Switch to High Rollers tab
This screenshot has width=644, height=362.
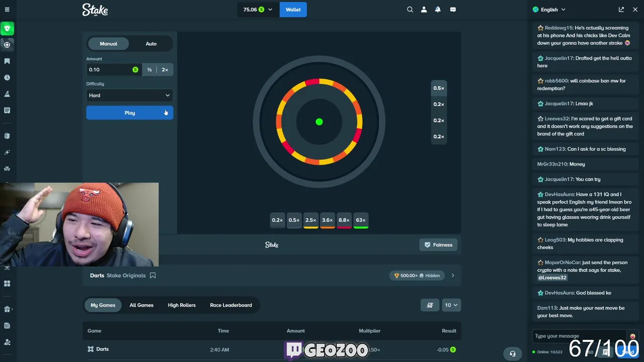point(182,305)
